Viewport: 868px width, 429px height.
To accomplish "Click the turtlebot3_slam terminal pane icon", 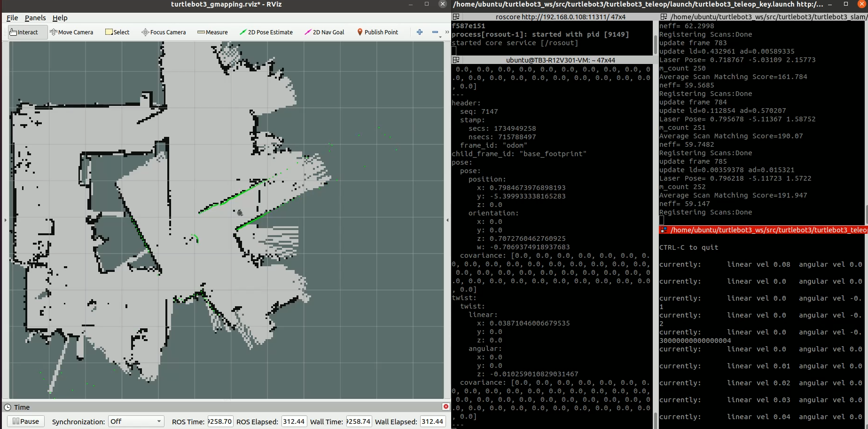I will (x=664, y=16).
